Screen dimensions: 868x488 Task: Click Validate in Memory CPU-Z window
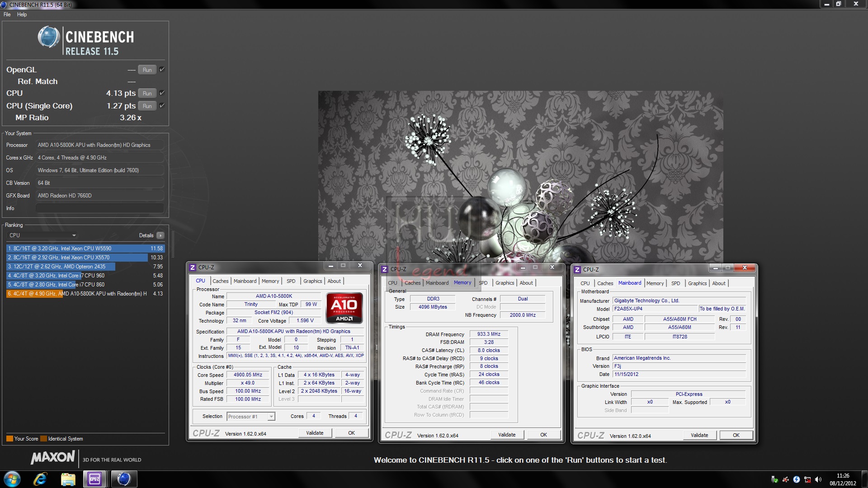pyautogui.click(x=507, y=435)
